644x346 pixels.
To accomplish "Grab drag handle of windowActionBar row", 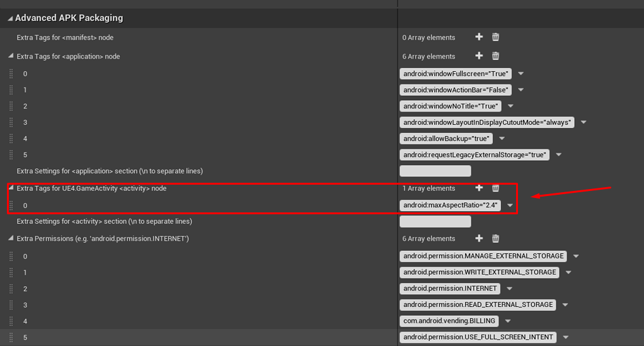I will pyautogui.click(x=11, y=90).
